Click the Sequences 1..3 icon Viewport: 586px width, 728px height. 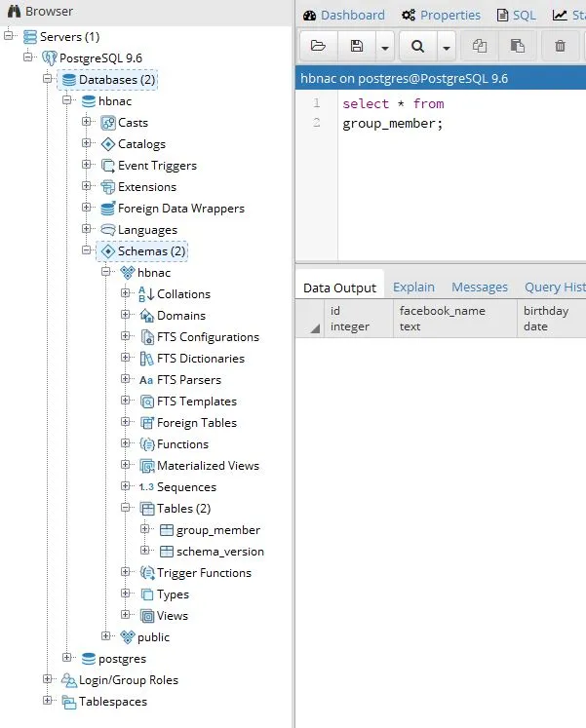146,487
